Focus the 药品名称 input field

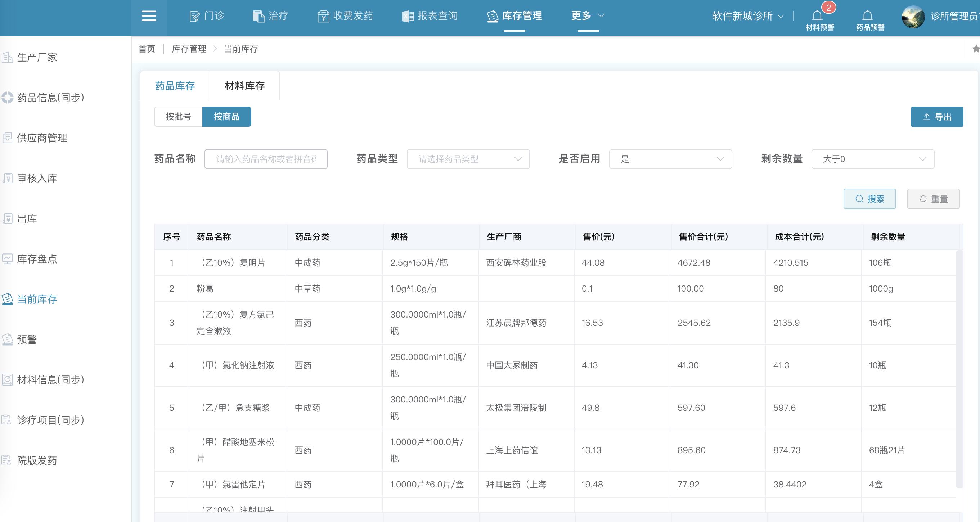click(x=266, y=159)
